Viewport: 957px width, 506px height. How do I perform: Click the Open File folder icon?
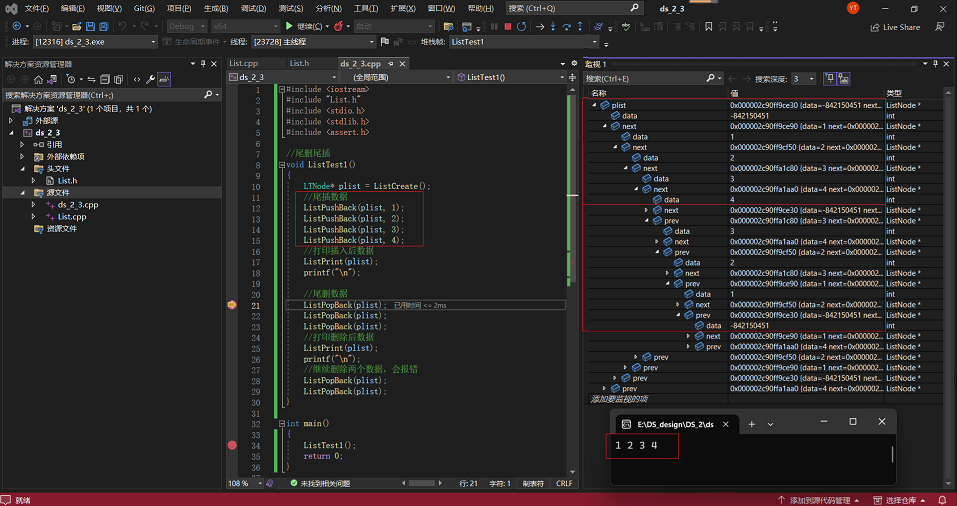click(x=76, y=26)
